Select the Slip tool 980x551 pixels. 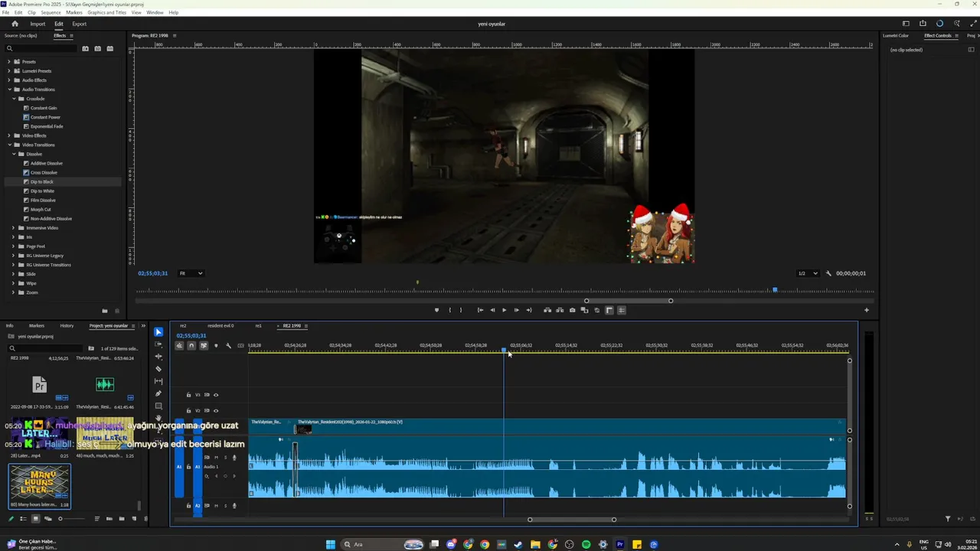(158, 381)
